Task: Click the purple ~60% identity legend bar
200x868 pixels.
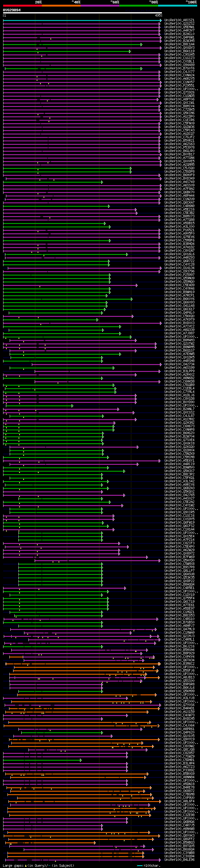Action: point(100,6)
